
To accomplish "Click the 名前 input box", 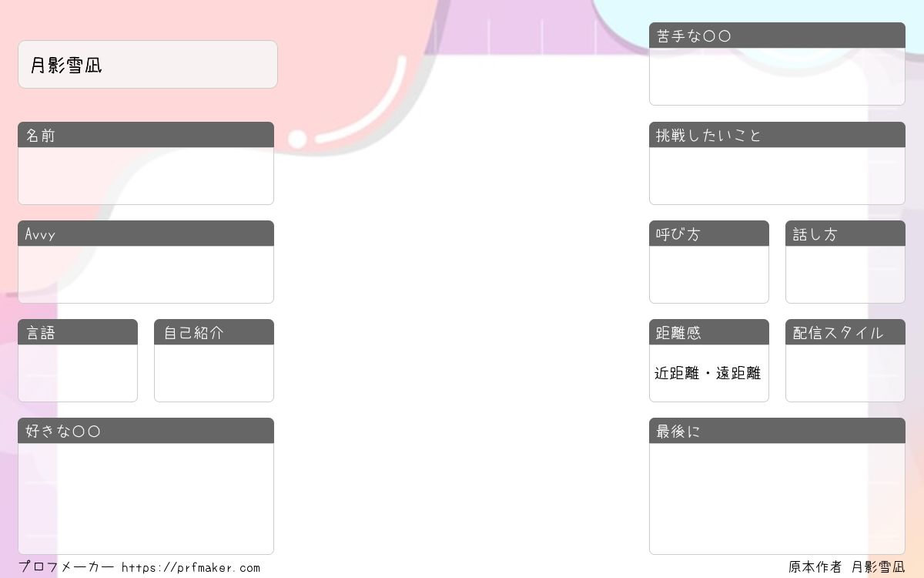I will coord(146,176).
